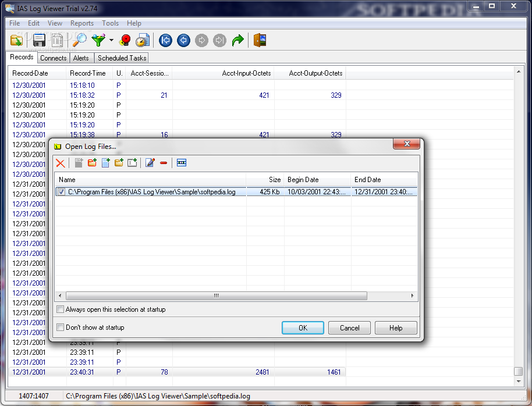Close the Open Log Files dialog
This screenshot has height=406, width=532.
point(406,144)
